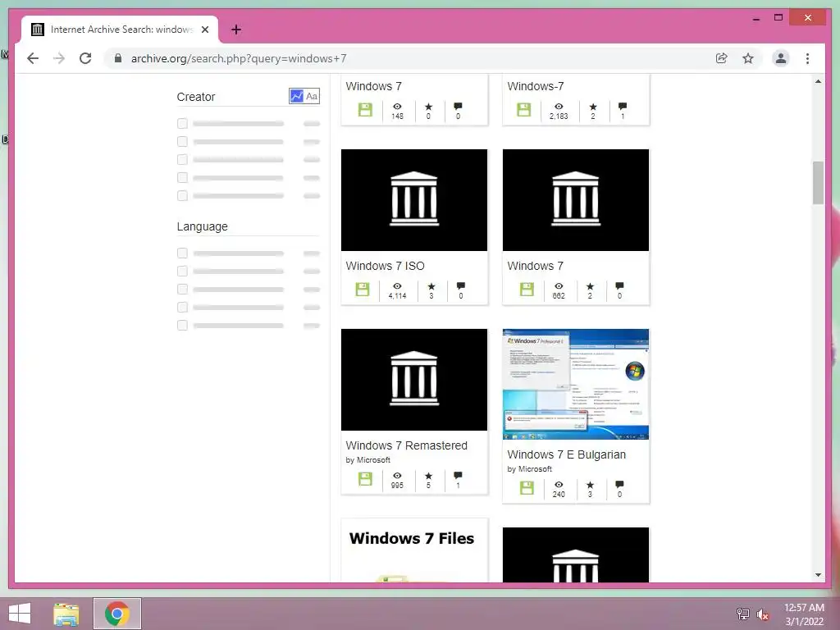Open the Windows 7 ISO thumbnail

coord(414,200)
